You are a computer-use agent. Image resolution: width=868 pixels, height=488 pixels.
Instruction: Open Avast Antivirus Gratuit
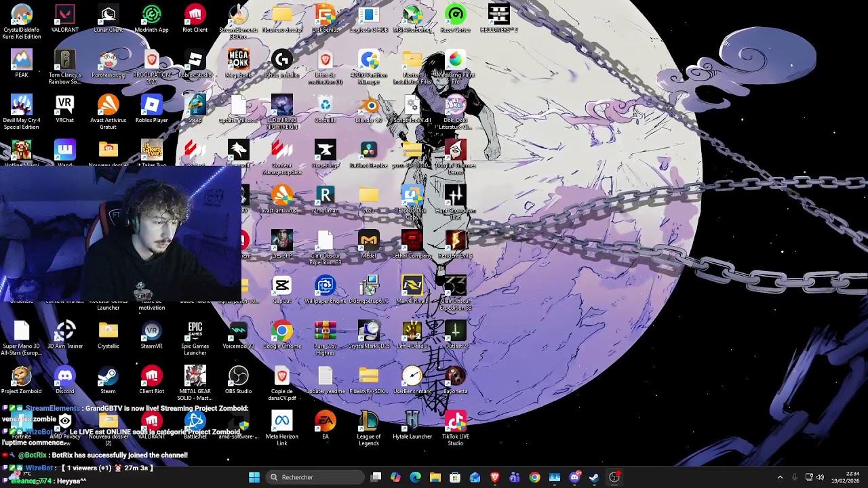108,112
